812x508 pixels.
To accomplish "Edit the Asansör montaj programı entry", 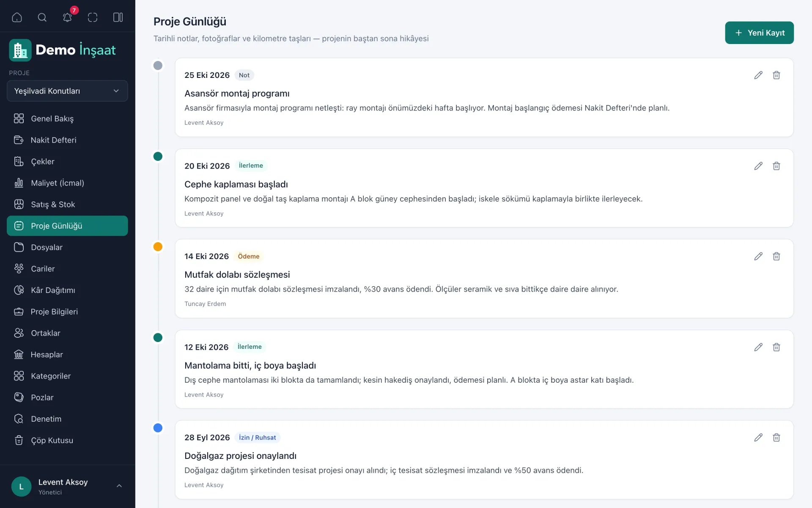I will coord(758,75).
